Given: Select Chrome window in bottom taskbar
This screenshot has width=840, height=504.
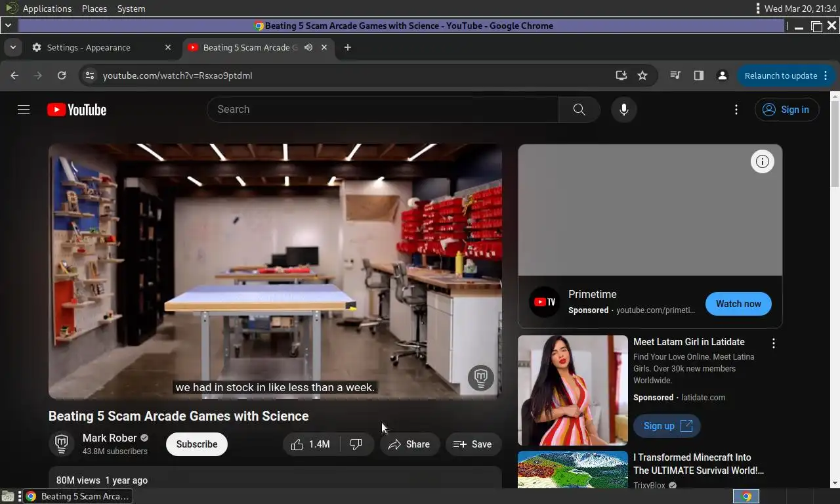Looking at the screenshot, I should pyautogui.click(x=77, y=496).
